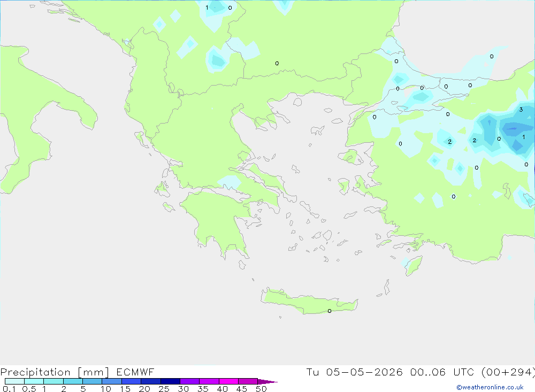The height and width of the screenshot is (392, 535).
Task: Click the '10' legend scale label
Action: click(106, 389)
